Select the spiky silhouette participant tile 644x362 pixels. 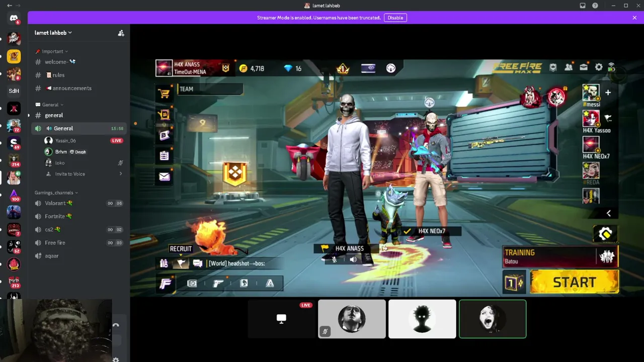(x=422, y=319)
